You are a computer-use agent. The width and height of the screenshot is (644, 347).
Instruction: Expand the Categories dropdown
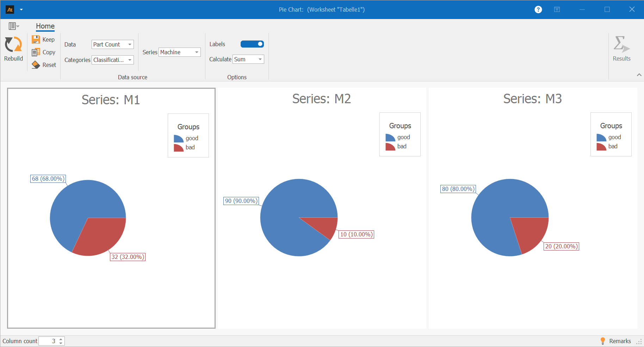point(112,60)
